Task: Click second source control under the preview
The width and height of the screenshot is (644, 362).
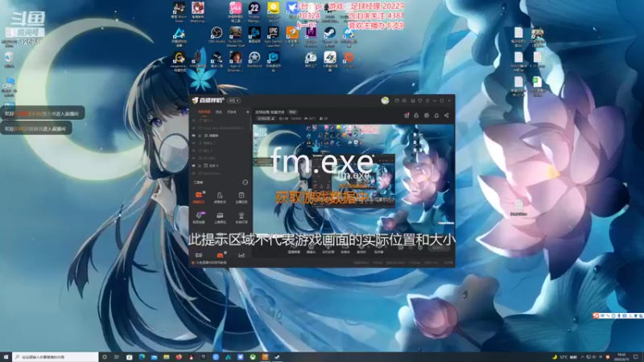Action: (311, 249)
